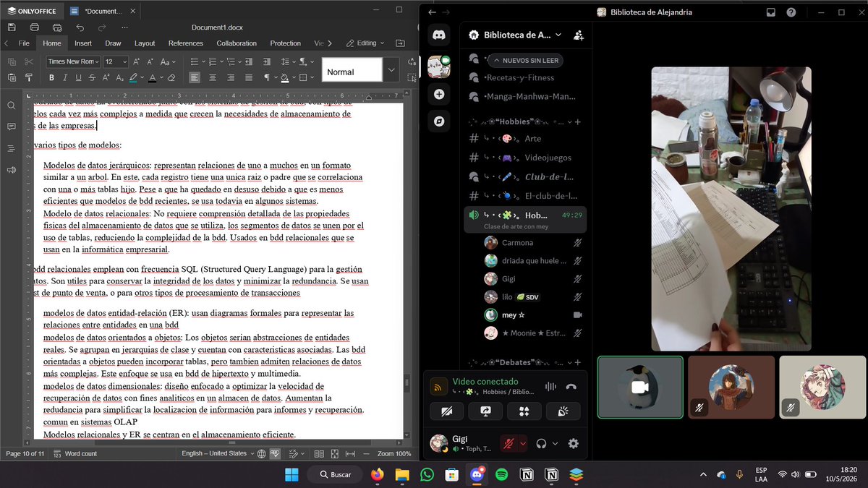Pick the text highlight color button
The height and width of the screenshot is (488, 868).
[x=133, y=77]
